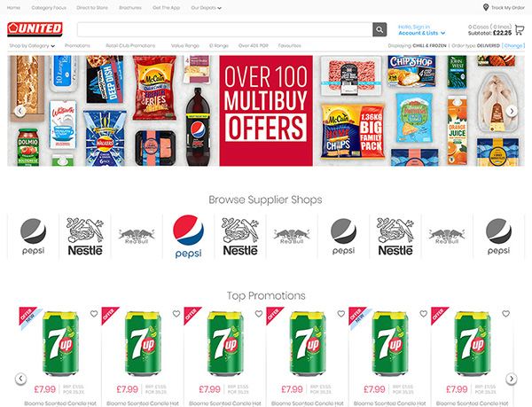Image resolution: width=532 pixels, height=407 pixels.
Task: Open the shopping cart icon
Action: 520,30
